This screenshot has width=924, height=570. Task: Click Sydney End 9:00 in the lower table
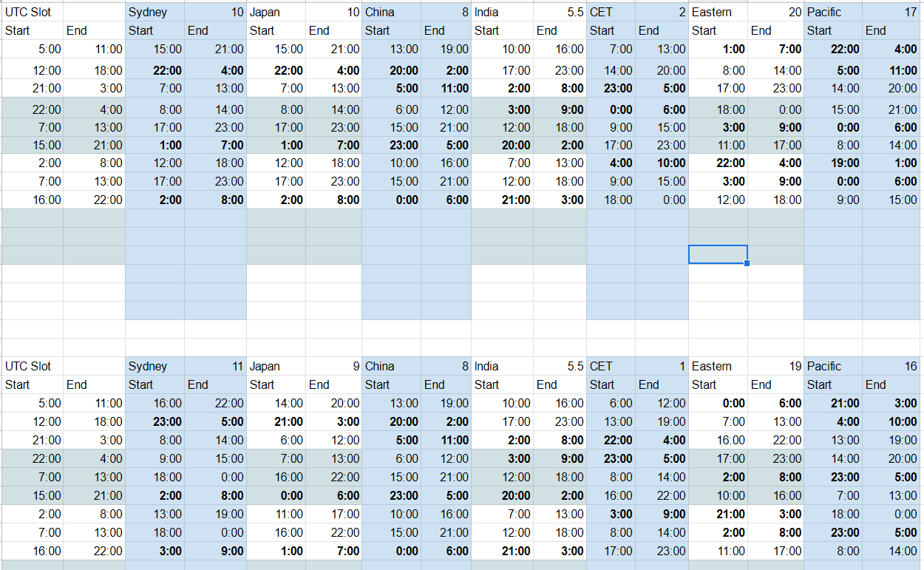pos(215,551)
